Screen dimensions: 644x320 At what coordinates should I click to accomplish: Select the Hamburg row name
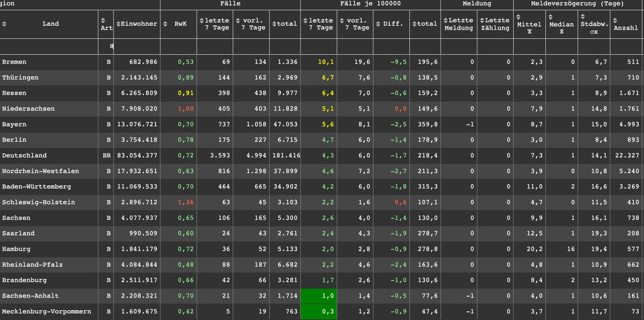coord(16,249)
